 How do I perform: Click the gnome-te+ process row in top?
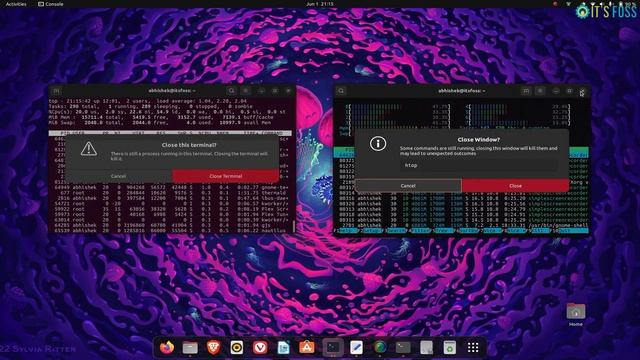171,187
